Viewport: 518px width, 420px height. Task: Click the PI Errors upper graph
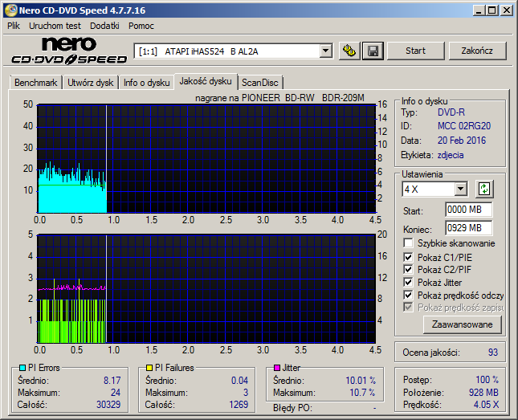(206, 159)
